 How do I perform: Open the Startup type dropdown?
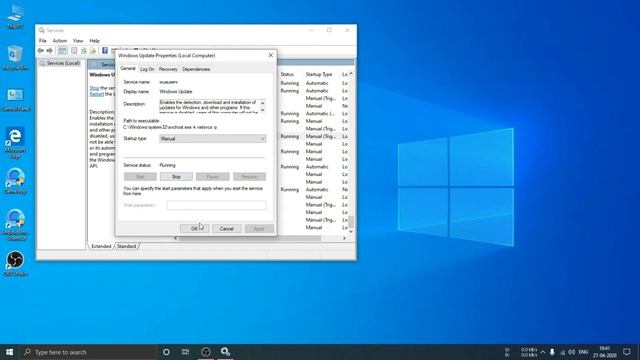(213, 139)
